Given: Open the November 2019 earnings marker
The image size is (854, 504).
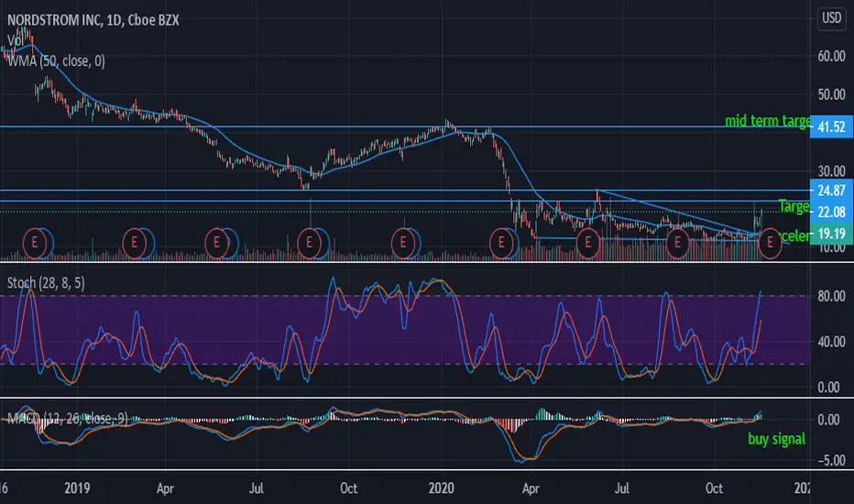Looking at the screenshot, I should tap(403, 241).
